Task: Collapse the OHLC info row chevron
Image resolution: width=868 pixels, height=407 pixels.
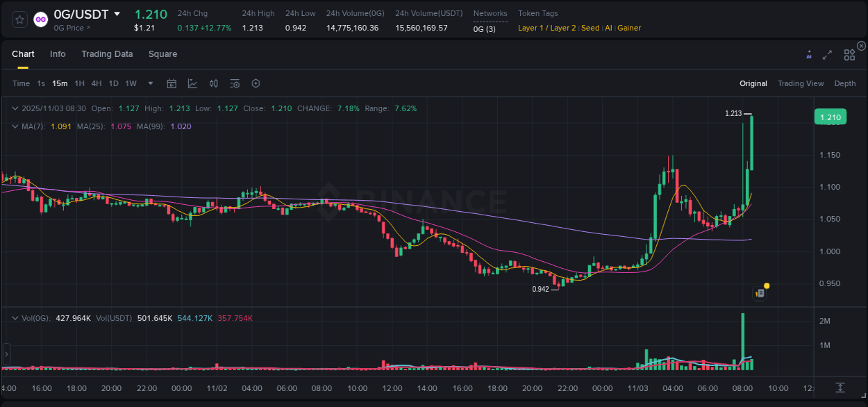Action: pos(15,108)
